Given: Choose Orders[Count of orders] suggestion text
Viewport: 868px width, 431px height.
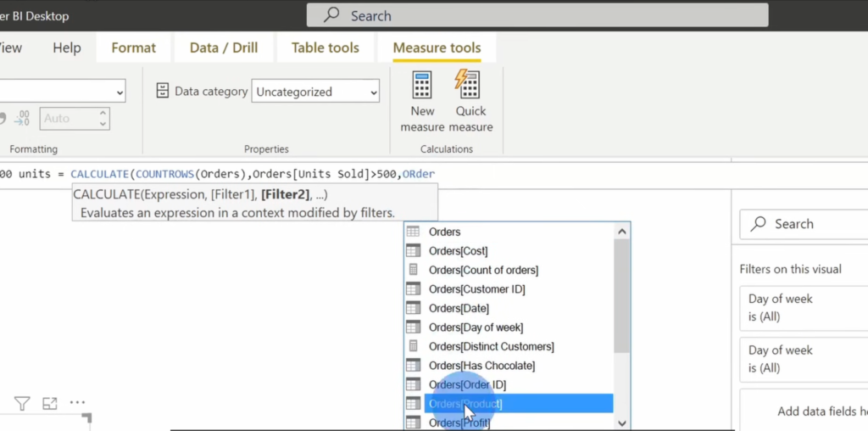Looking at the screenshot, I should click(x=483, y=270).
